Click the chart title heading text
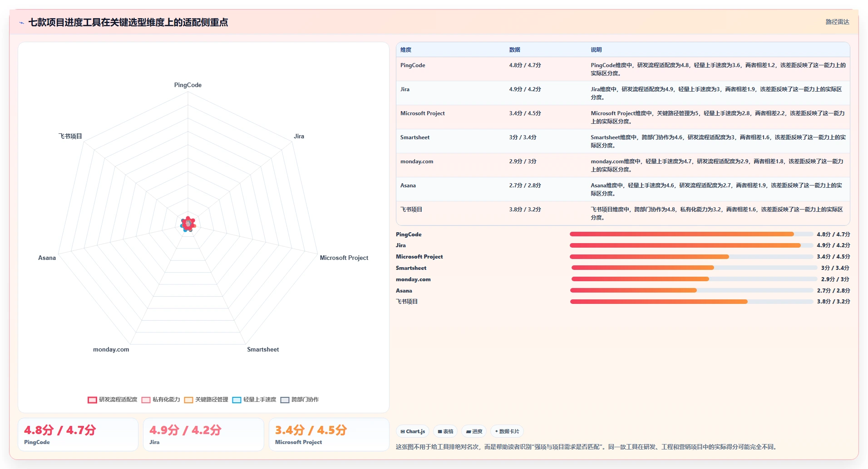This screenshot has height=469, width=868. (128, 23)
